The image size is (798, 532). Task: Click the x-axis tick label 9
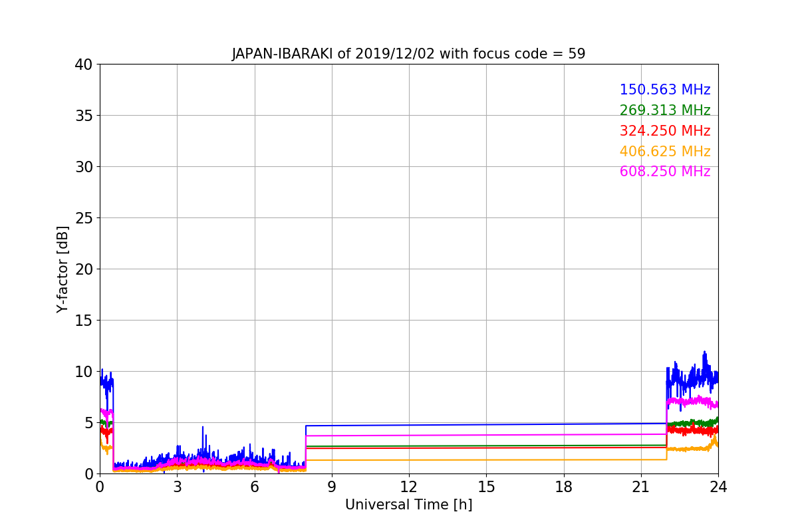click(x=332, y=487)
